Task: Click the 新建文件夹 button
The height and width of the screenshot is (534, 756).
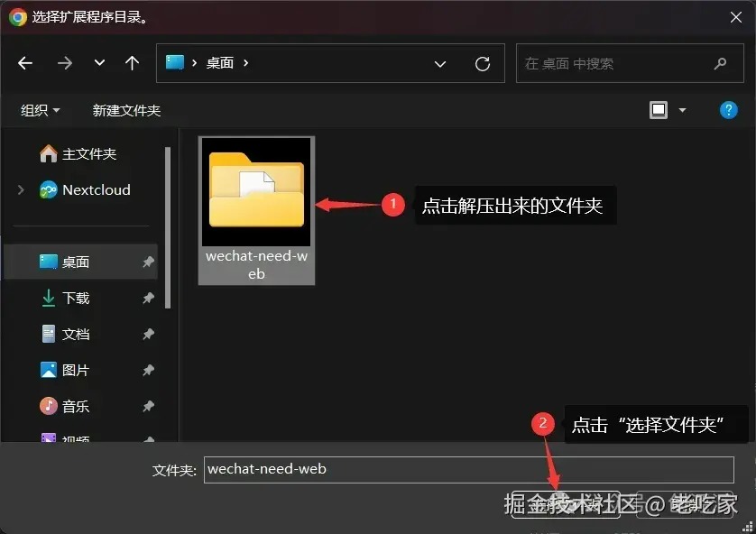Action: pyautogui.click(x=126, y=109)
